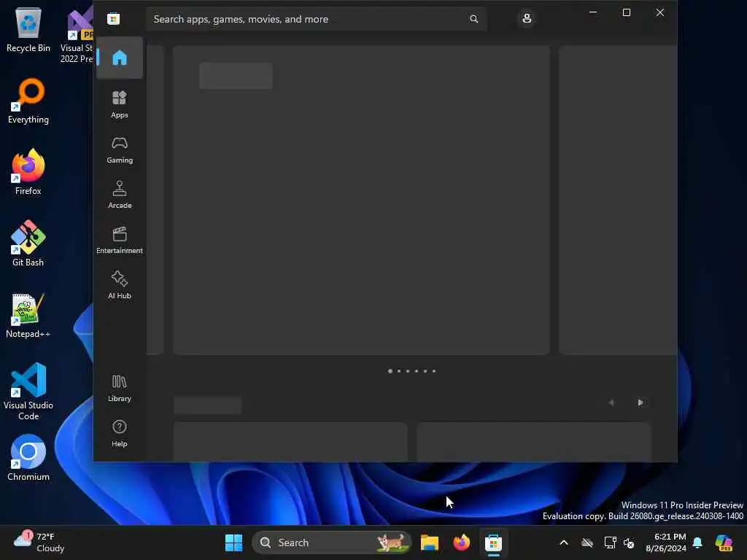This screenshot has height=560, width=747.
Task: Select the Visual Studio 2022 Preview shortcut
Action: [x=77, y=35]
